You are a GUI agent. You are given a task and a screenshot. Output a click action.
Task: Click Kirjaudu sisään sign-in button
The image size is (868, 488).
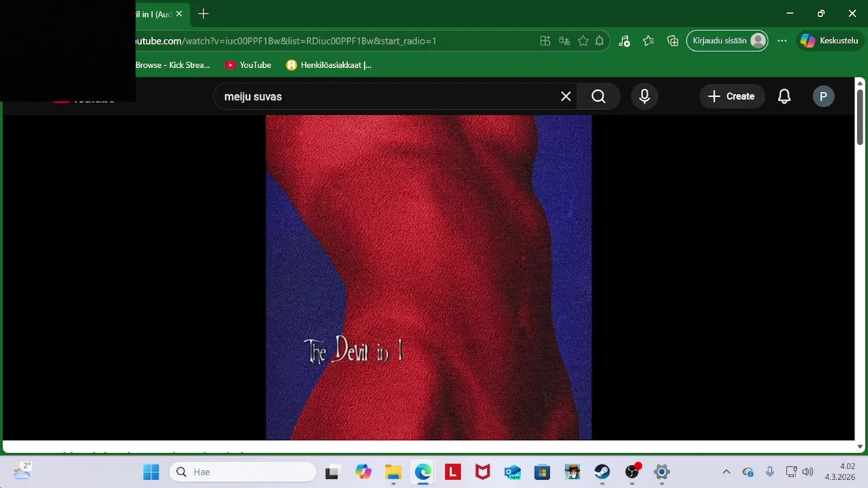pos(727,41)
